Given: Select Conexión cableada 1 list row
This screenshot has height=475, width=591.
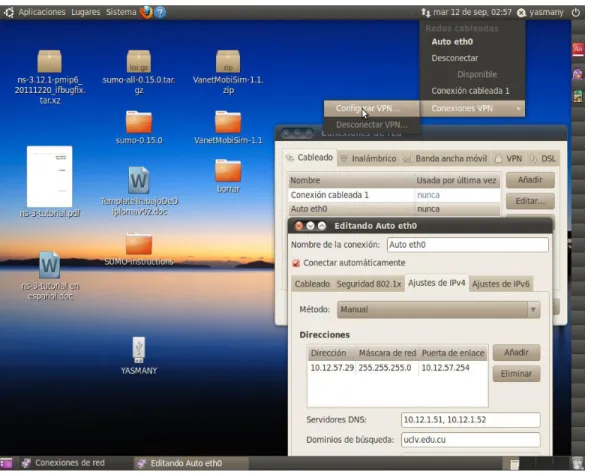Looking at the screenshot, I should click(x=394, y=195).
